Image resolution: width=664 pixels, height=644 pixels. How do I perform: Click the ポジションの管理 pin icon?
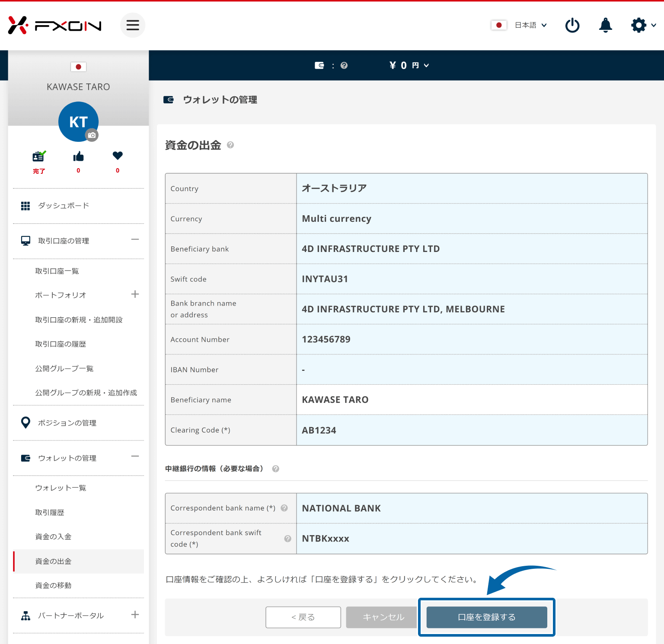pos(26,423)
